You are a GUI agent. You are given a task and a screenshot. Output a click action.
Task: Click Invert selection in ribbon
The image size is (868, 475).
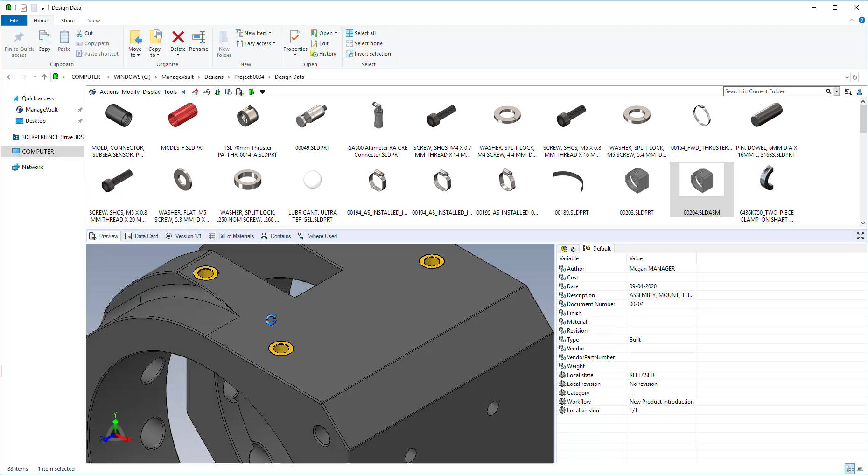pos(369,54)
